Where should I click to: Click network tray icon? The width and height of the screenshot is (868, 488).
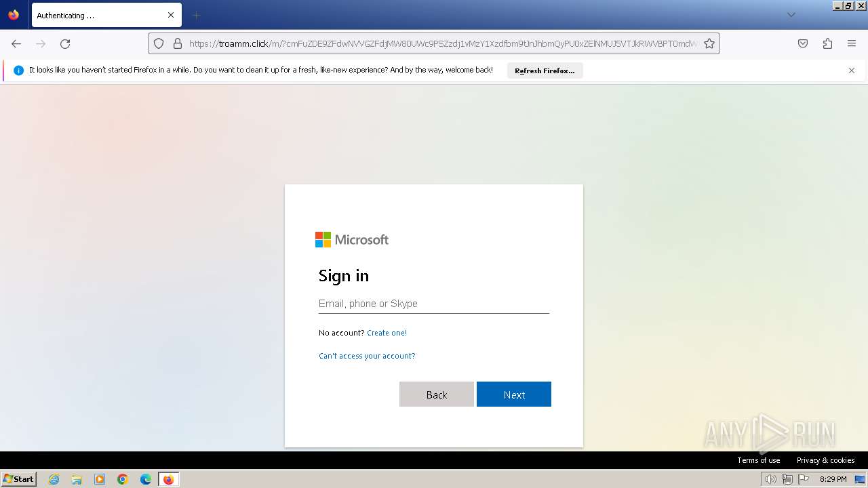tap(787, 479)
